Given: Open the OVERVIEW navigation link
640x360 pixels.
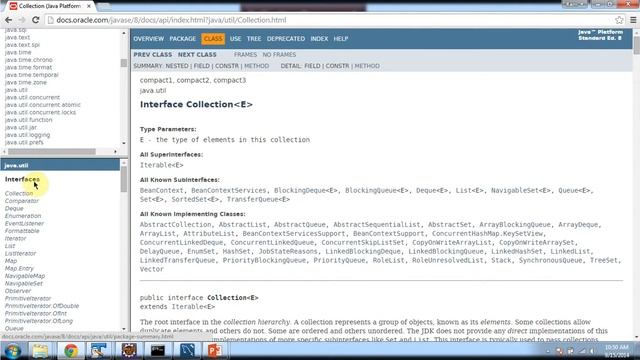Looking at the screenshot, I should pos(149,39).
